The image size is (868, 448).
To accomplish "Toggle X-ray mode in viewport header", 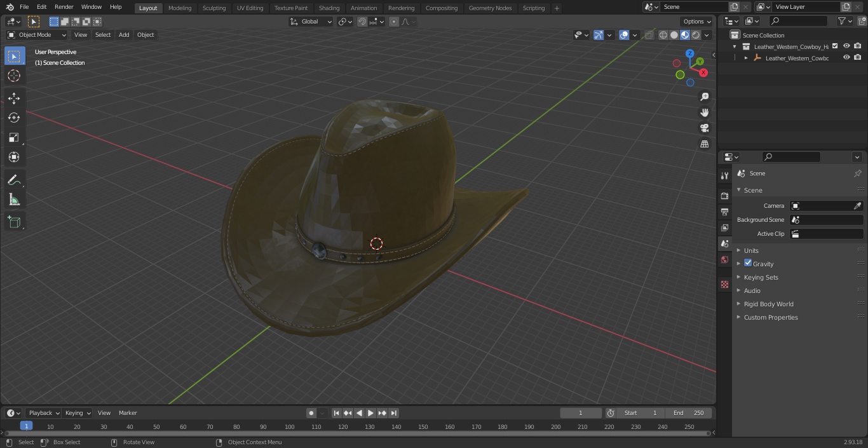I will (x=649, y=35).
